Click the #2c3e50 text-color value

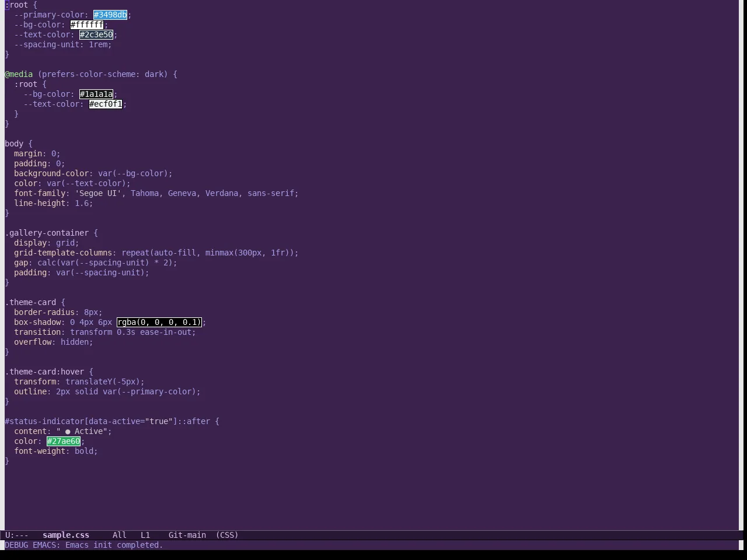96,34
